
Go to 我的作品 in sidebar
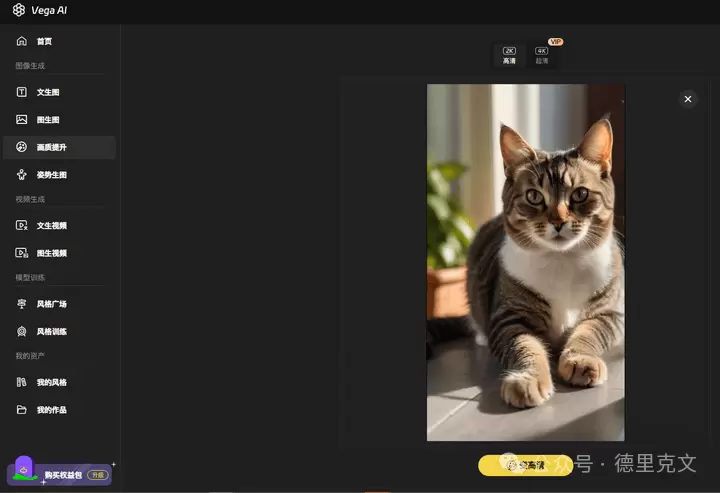51,410
